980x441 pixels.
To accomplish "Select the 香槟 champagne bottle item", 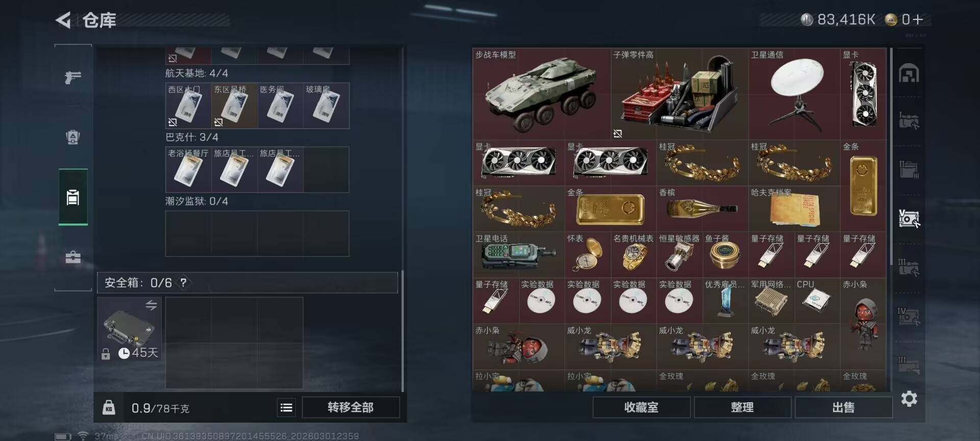I will point(702,209).
